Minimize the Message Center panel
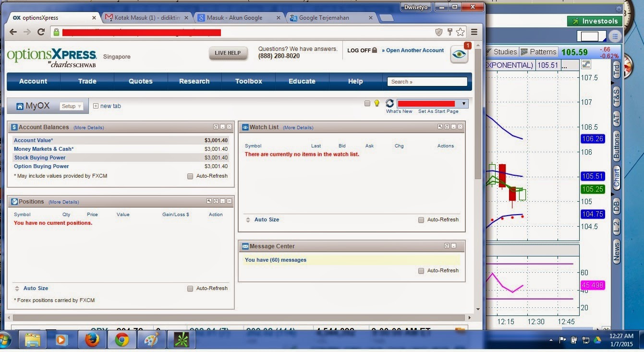The image size is (644, 352). 453,245
